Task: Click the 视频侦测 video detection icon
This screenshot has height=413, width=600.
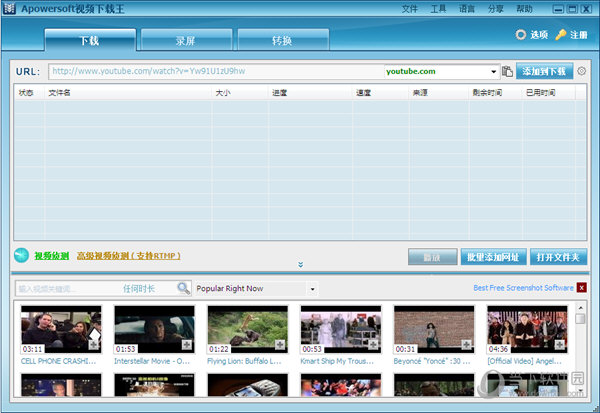Action: pos(21,256)
